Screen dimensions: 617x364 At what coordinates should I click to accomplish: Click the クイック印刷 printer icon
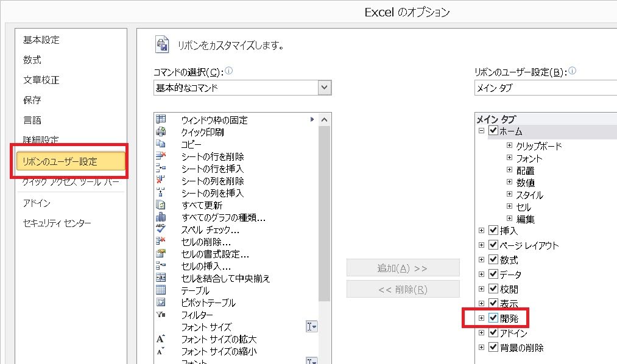161,131
